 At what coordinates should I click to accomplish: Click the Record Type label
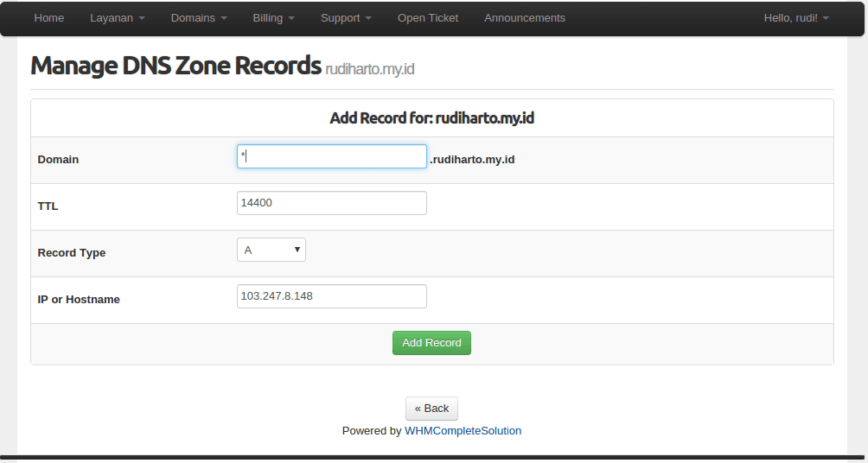(x=72, y=253)
